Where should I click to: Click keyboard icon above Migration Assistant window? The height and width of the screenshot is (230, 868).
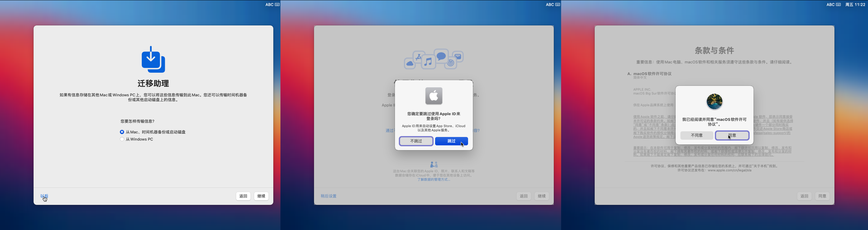277,4
